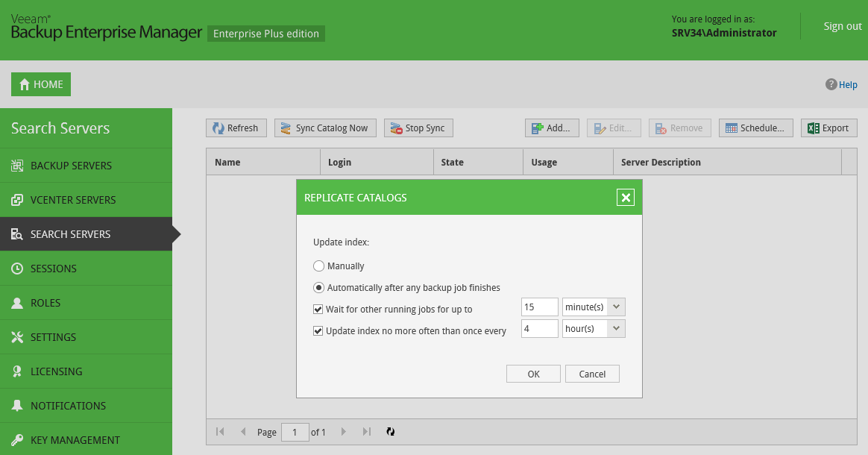The width and height of the screenshot is (868, 455).
Task: Click the update interval field showing 4
Action: coord(540,329)
